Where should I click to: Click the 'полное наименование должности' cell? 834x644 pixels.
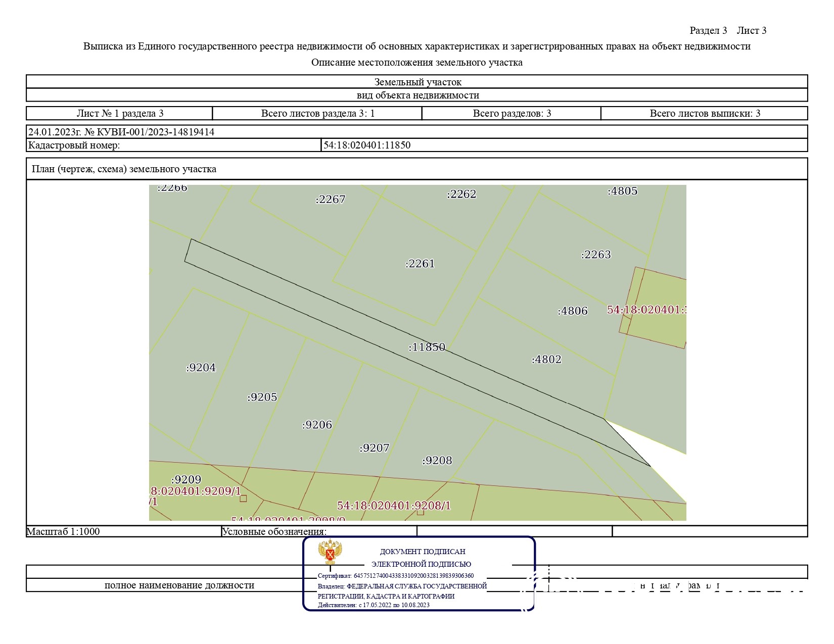(x=179, y=585)
